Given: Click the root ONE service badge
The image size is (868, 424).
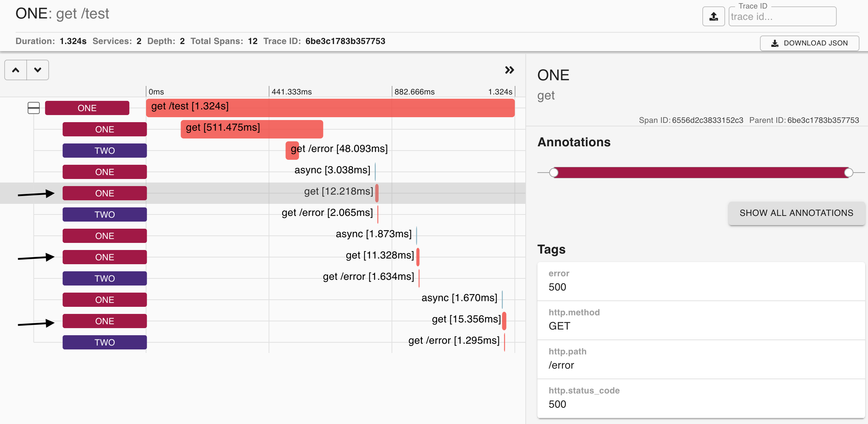Looking at the screenshot, I should pos(87,108).
